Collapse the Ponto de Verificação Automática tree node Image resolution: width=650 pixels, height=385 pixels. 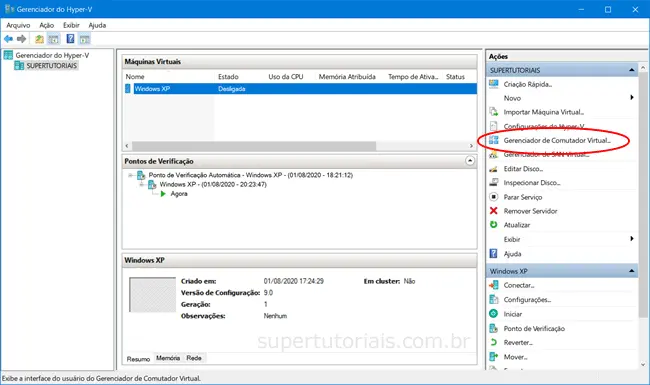click(x=131, y=175)
